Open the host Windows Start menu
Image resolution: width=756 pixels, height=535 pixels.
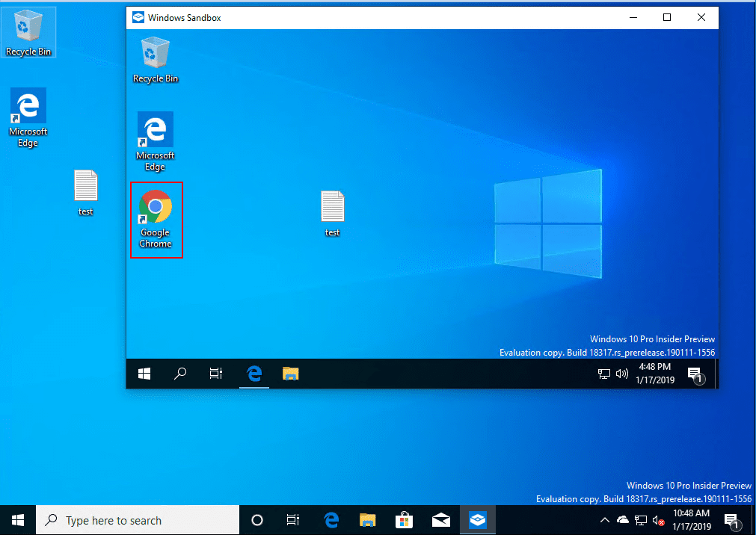coord(18,520)
